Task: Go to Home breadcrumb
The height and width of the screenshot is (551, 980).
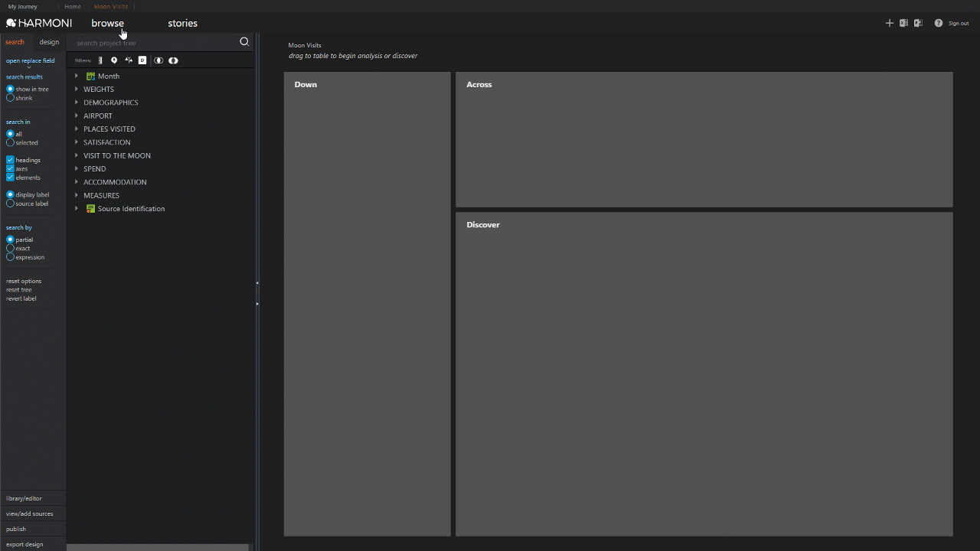Action: pos(73,6)
